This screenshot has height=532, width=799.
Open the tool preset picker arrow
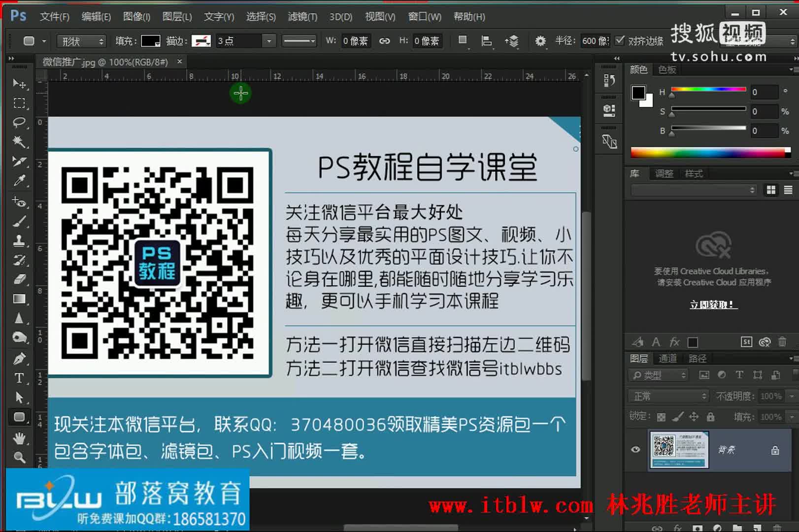click(x=44, y=41)
